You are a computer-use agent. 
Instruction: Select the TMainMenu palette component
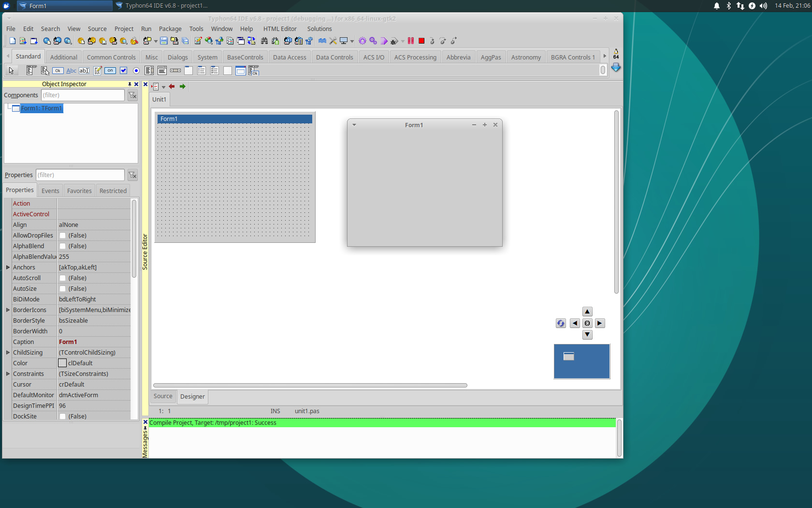point(32,71)
